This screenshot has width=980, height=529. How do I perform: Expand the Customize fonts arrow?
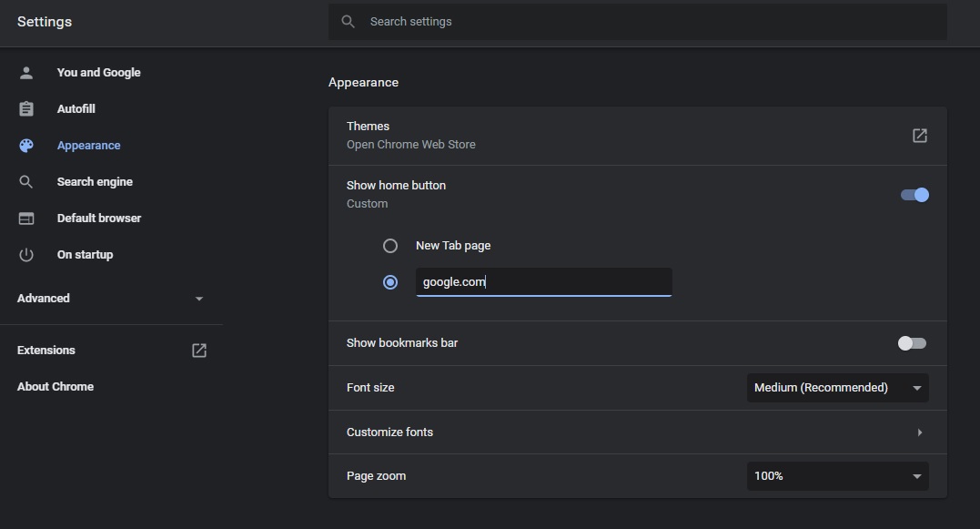pos(919,432)
